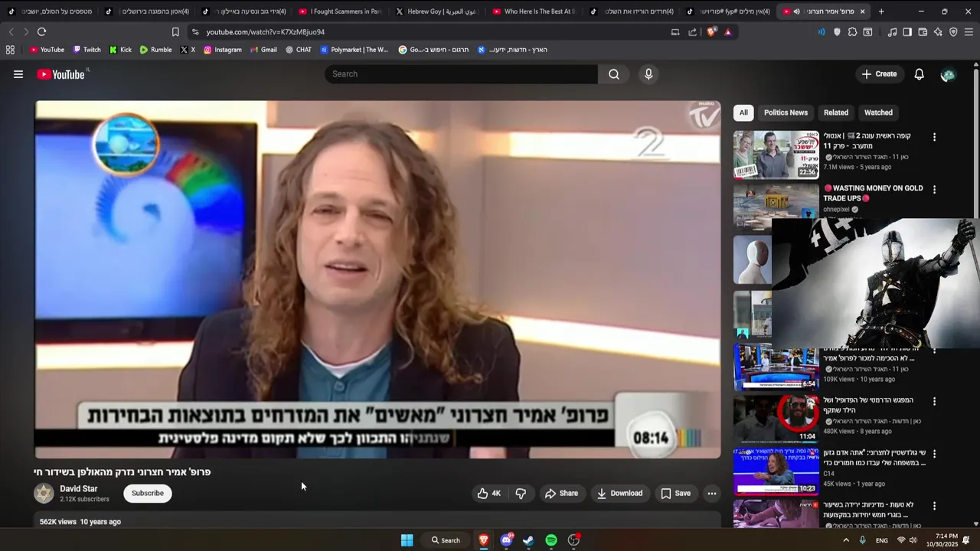
Task: Switch to the Hebrew Goy X tab
Action: pyautogui.click(x=437, y=11)
